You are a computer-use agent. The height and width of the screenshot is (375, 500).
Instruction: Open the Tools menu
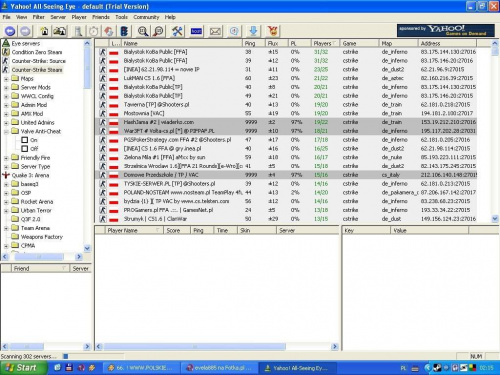[121, 17]
